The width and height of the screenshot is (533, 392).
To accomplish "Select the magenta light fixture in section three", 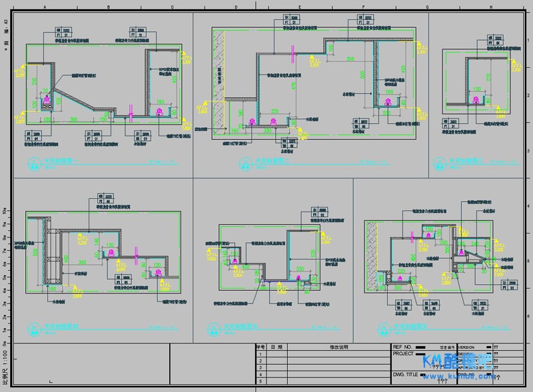I will coord(476,100).
